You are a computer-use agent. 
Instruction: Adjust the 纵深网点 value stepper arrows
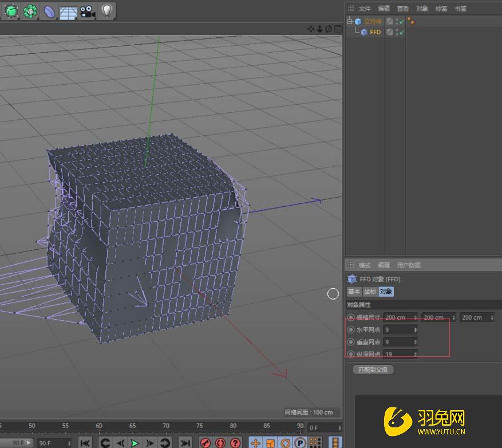coord(415,354)
